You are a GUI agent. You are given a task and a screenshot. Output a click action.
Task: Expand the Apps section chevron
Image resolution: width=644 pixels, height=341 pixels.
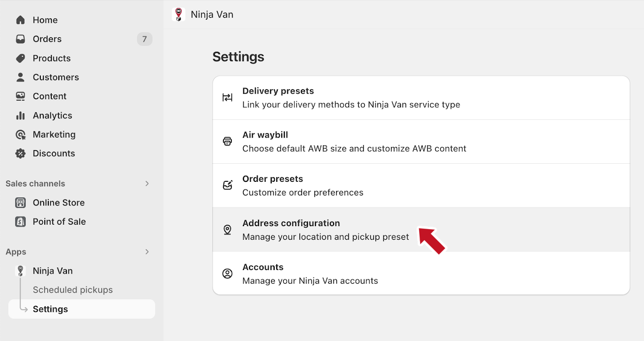pos(147,252)
